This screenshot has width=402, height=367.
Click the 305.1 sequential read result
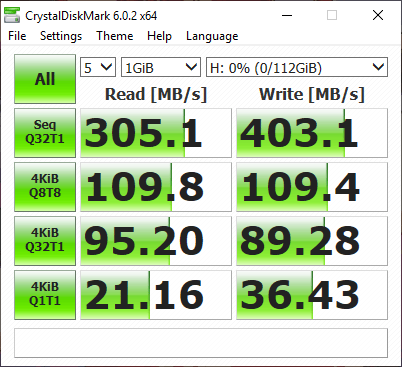point(156,133)
